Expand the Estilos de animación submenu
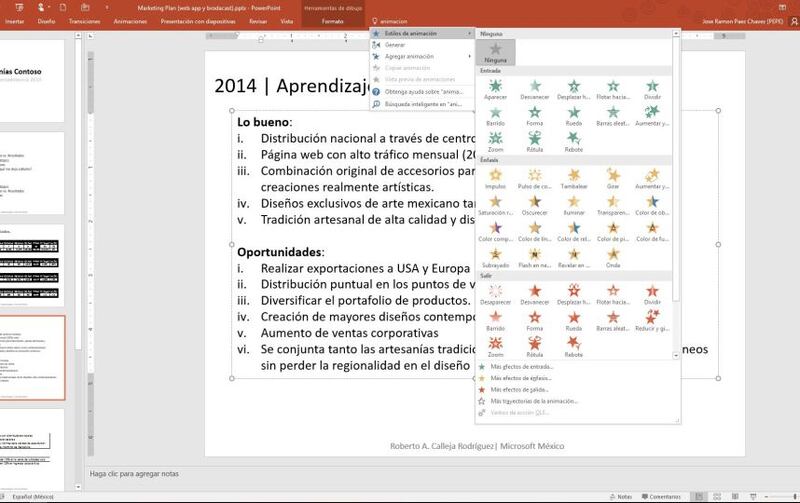This screenshot has height=503, width=800. click(x=422, y=33)
